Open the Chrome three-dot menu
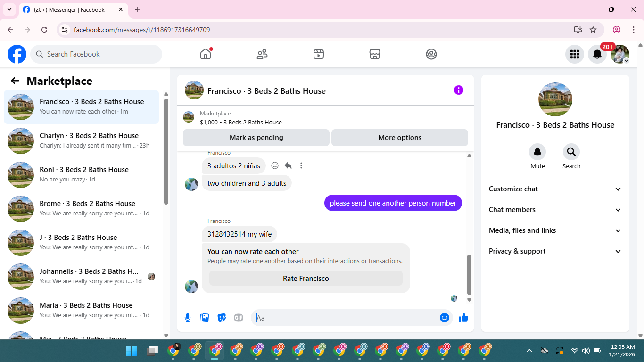The image size is (644, 362). pyautogui.click(x=634, y=30)
